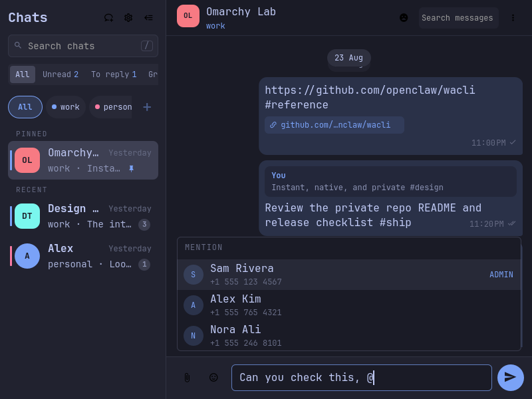Open the Omarchy pinned chat
This screenshot has width=532, height=399.
(x=83, y=160)
